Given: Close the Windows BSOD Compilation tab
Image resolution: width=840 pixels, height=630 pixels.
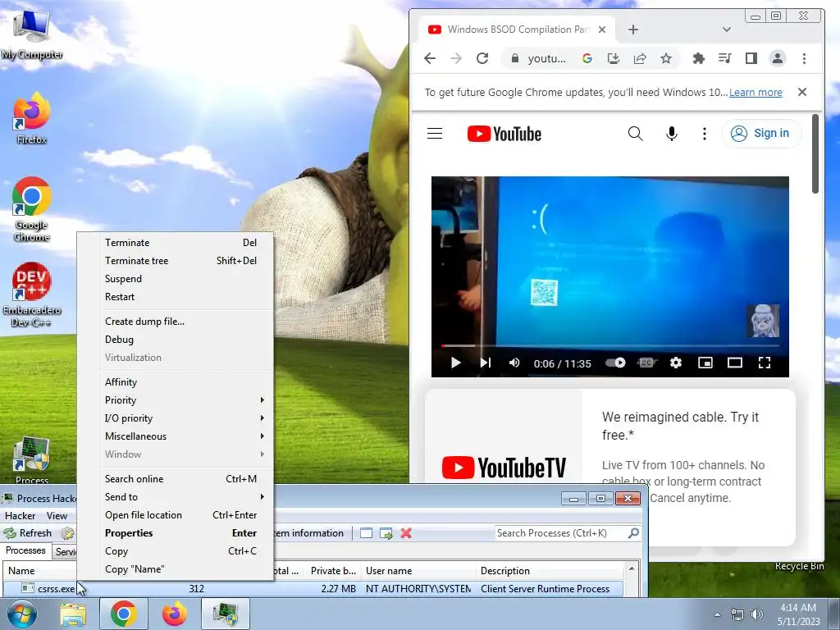Looking at the screenshot, I should point(602,30).
